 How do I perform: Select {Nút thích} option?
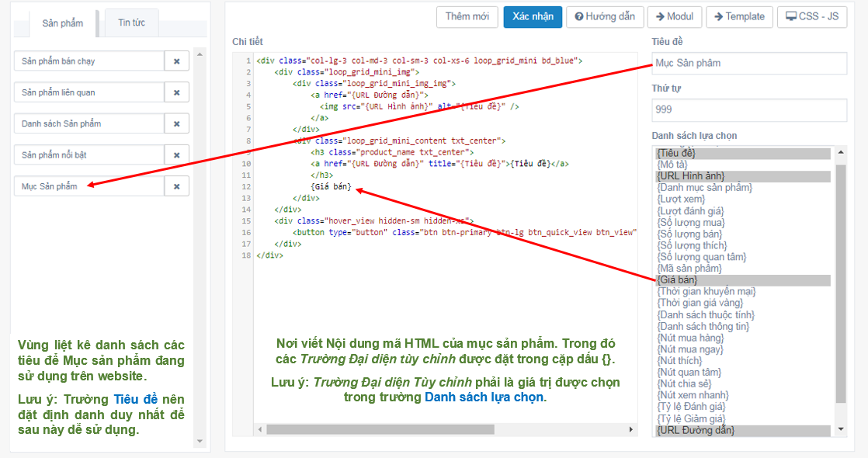[743, 361]
